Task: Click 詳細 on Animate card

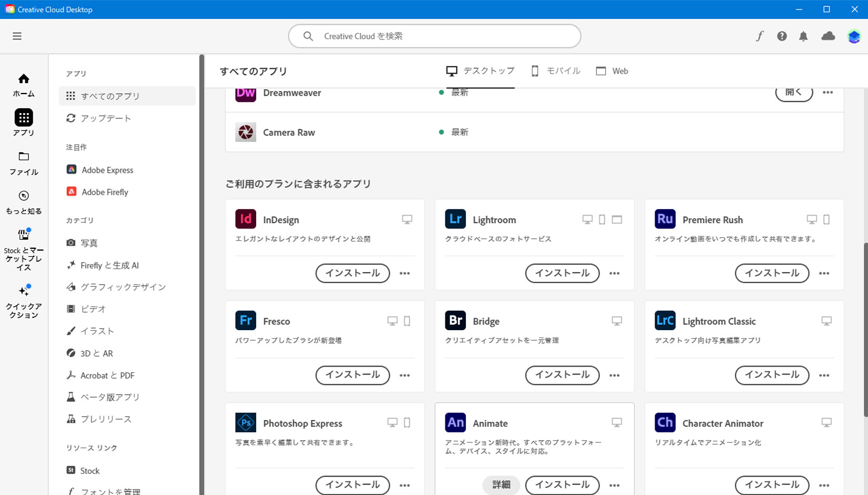Action: [x=501, y=485]
